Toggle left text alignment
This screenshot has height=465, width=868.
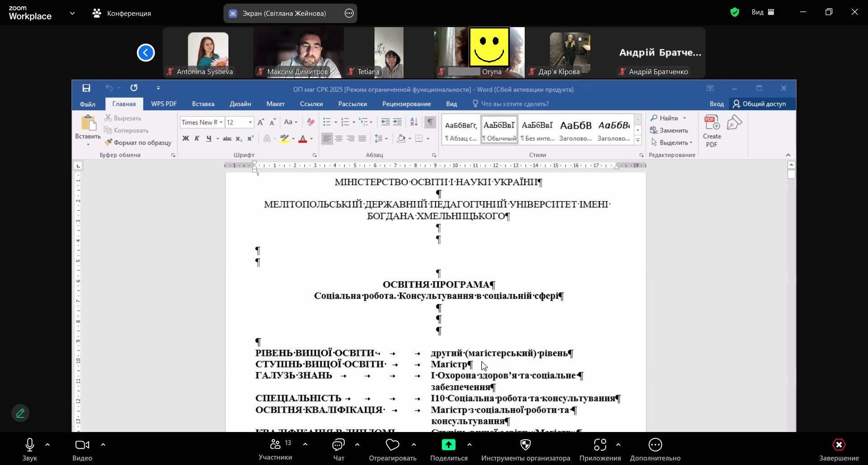[x=327, y=139]
